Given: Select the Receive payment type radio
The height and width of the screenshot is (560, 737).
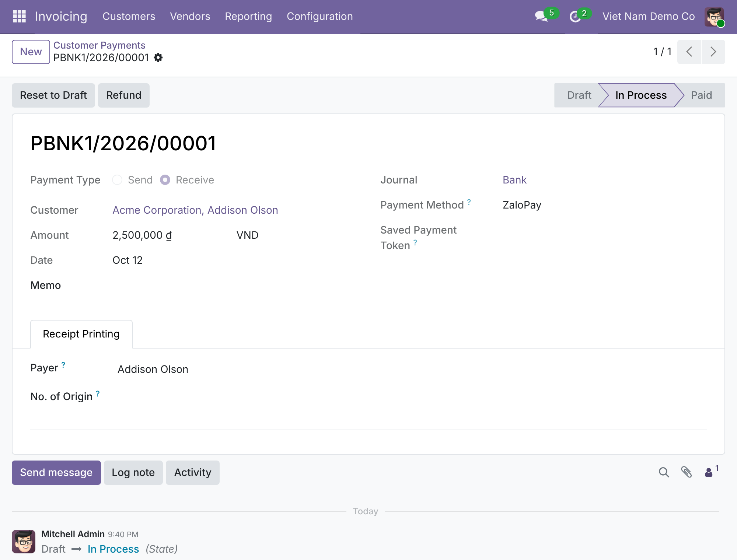Looking at the screenshot, I should [165, 180].
